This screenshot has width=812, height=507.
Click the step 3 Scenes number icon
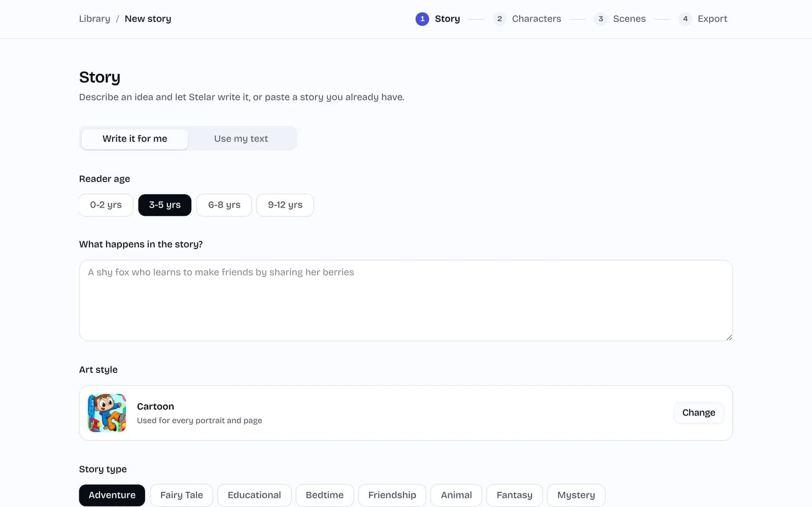(x=600, y=19)
